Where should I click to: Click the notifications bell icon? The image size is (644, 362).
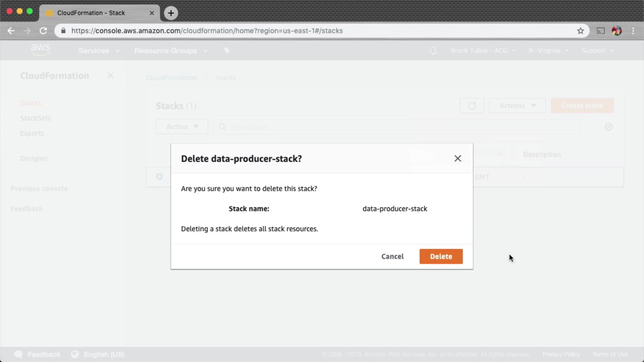pos(433,51)
